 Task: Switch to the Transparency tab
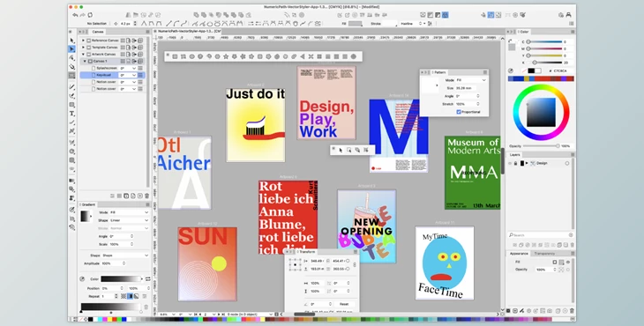coord(544,254)
